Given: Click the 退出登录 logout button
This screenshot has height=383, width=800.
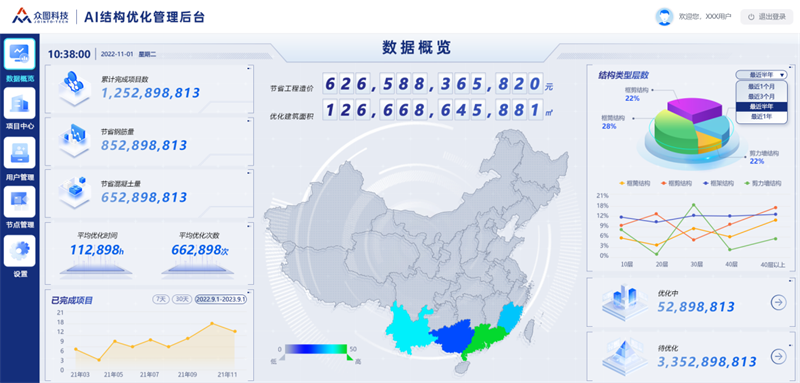Looking at the screenshot, I should pos(766,17).
